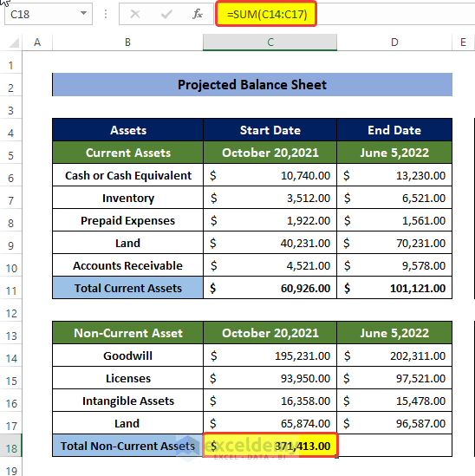This screenshot has width=475, height=476.
Task: Open the Name Box dropdown arrow
Action: tap(83, 14)
